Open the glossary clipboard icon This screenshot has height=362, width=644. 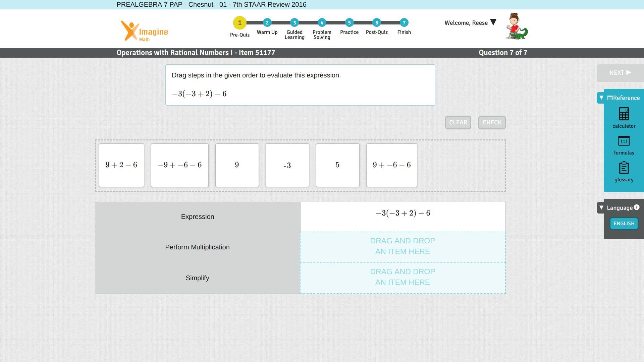pyautogui.click(x=624, y=168)
